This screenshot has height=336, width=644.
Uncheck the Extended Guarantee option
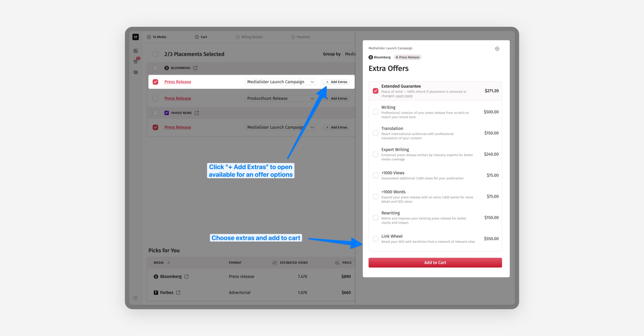point(375,91)
